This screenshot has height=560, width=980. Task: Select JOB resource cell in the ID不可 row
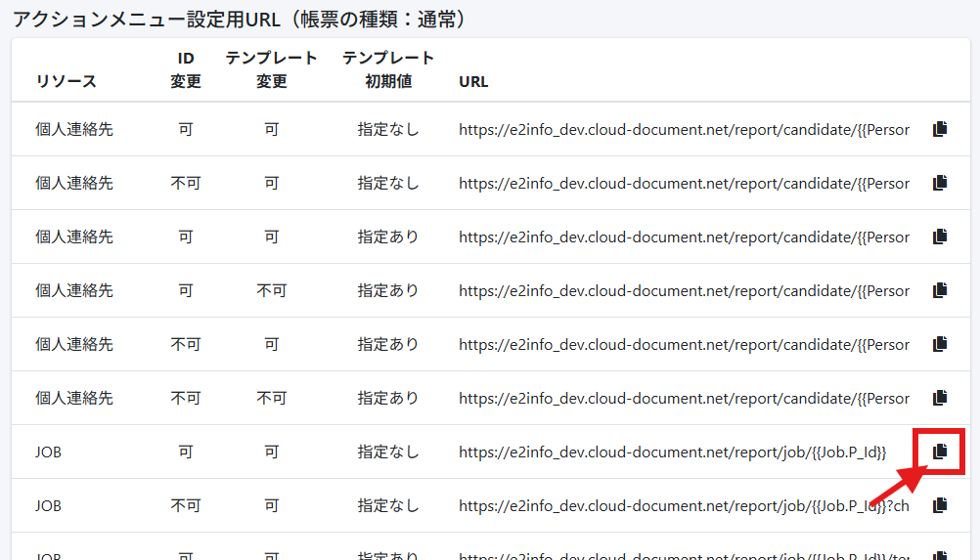[x=49, y=505]
